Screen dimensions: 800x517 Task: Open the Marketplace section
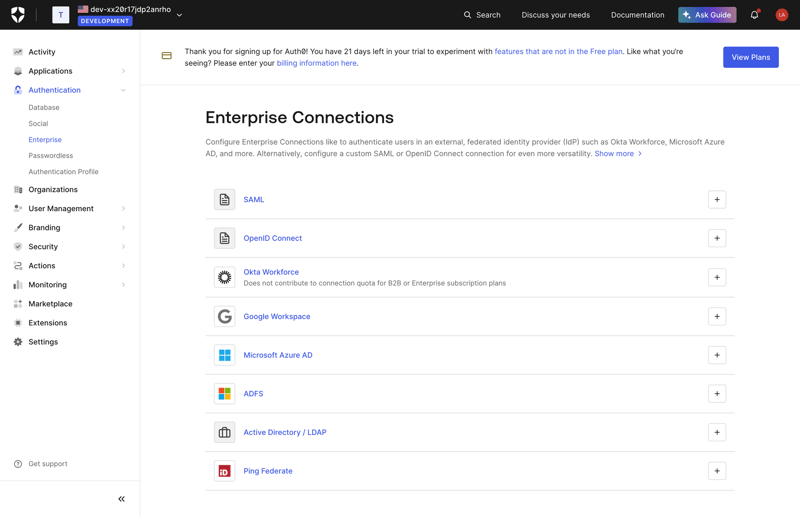51,304
